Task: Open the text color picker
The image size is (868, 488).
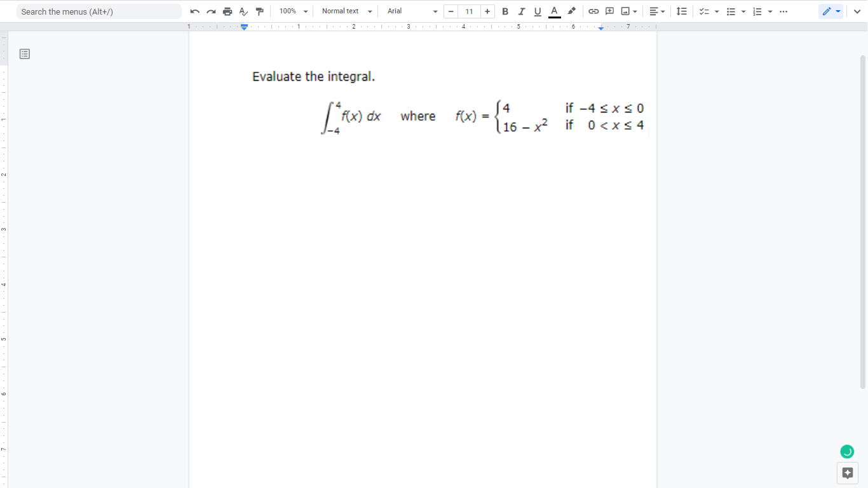Action: [x=553, y=11]
